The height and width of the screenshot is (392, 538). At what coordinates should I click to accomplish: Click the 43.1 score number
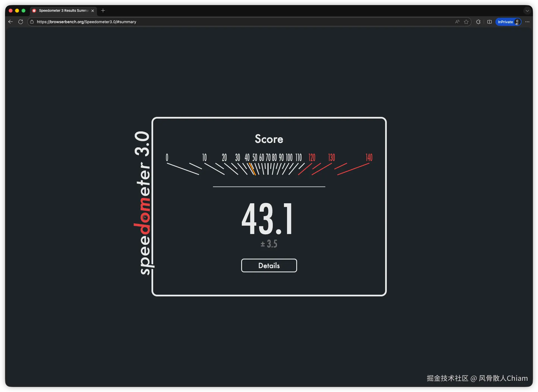point(267,219)
